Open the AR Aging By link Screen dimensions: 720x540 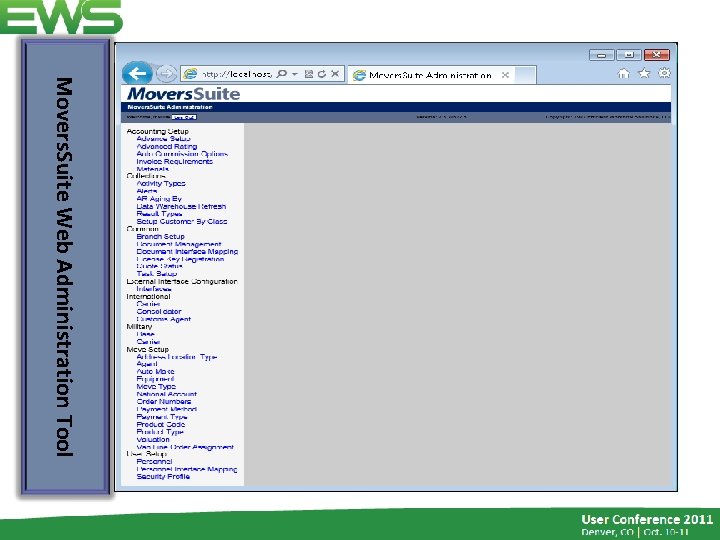[x=159, y=199]
